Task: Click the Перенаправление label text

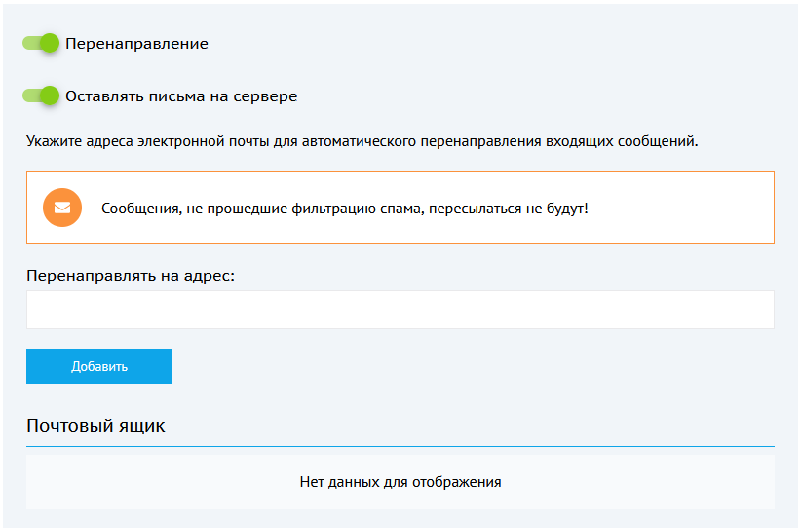Action: pos(136,44)
